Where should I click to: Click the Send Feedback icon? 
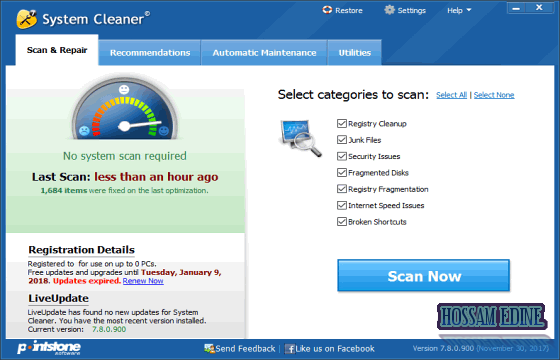pos(209,349)
